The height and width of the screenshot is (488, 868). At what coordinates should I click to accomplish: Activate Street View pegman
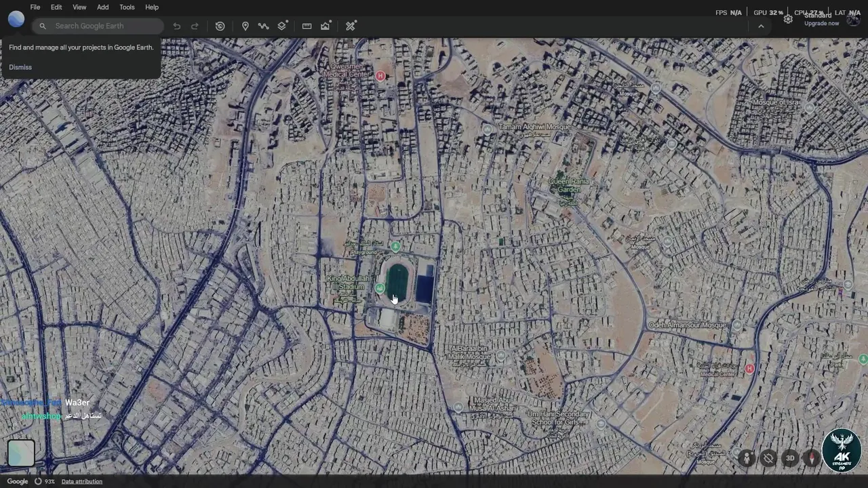[x=747, y=458]
